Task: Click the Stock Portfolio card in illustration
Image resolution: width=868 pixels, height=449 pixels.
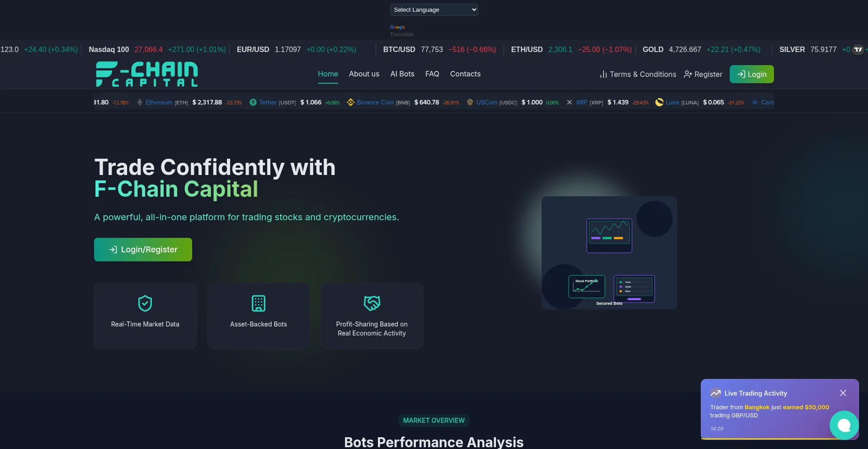Action: point(586,287)
